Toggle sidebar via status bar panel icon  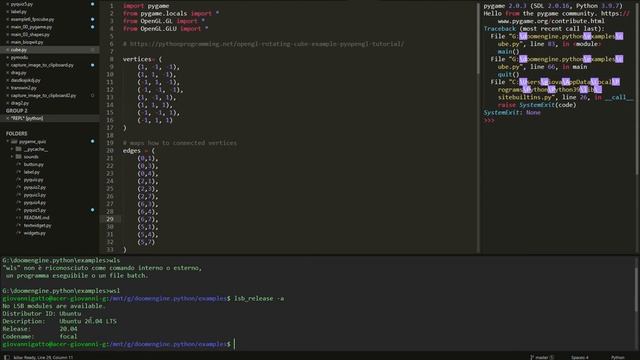pos(7,357)
